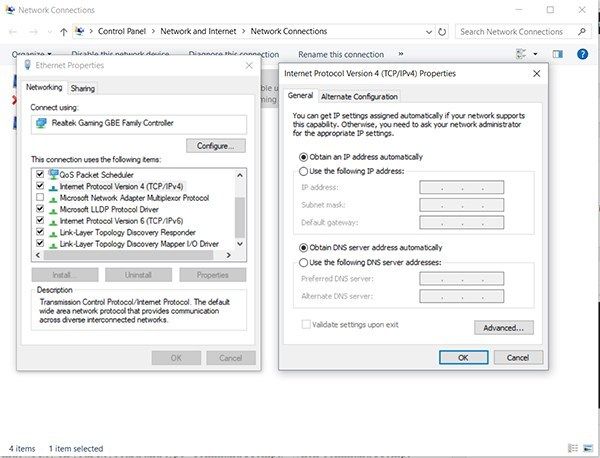Screen dimensions: 600x458
Task: Click the Help question mark icon
Action: tap(582, 54)
